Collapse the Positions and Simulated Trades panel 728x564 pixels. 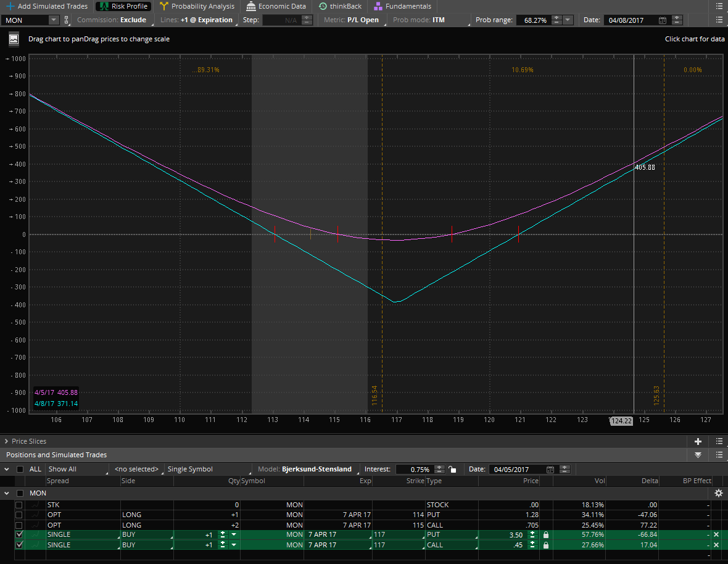pyautogui.click(x=698, y=455)
